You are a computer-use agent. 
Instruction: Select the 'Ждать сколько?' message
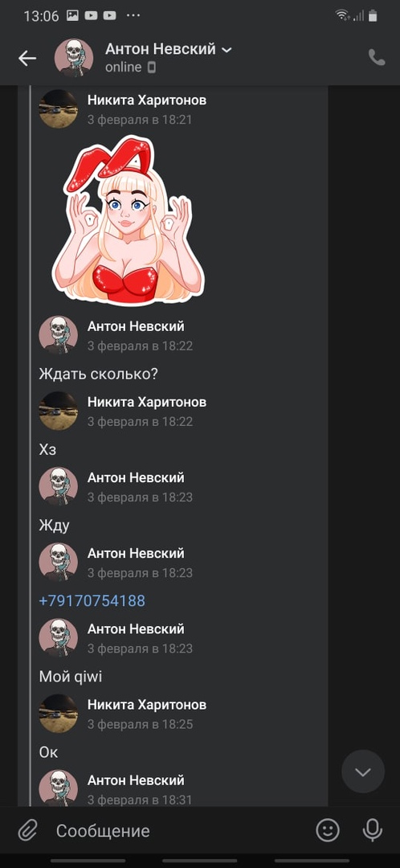click(x=99, y=375)
